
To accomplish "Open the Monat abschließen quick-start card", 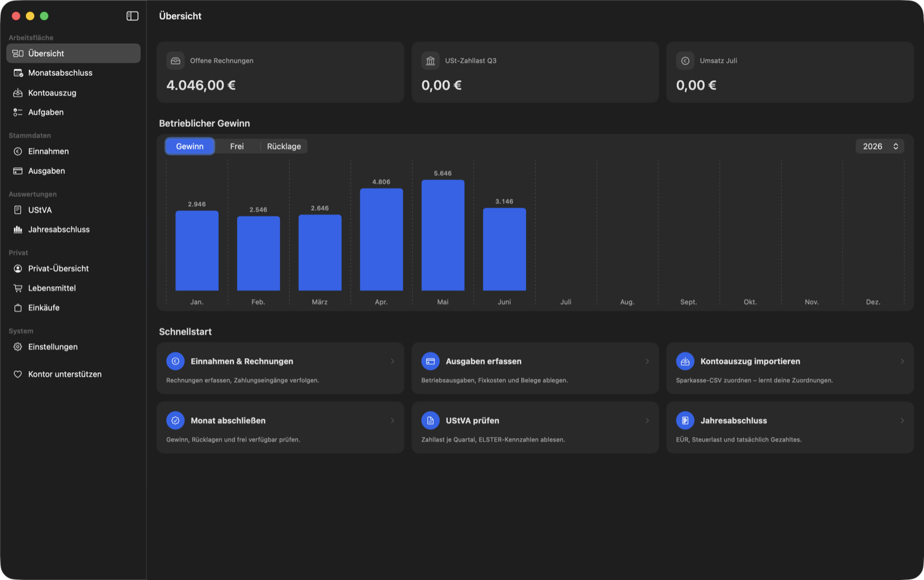I will [x=280, y=427].
